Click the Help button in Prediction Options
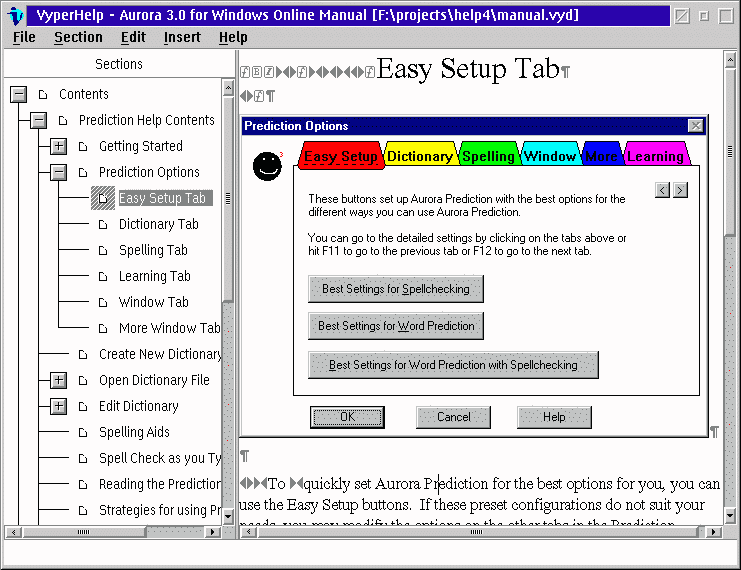This screenshot has height=570, width=741. pyautogui.click(x=554, y=417)
